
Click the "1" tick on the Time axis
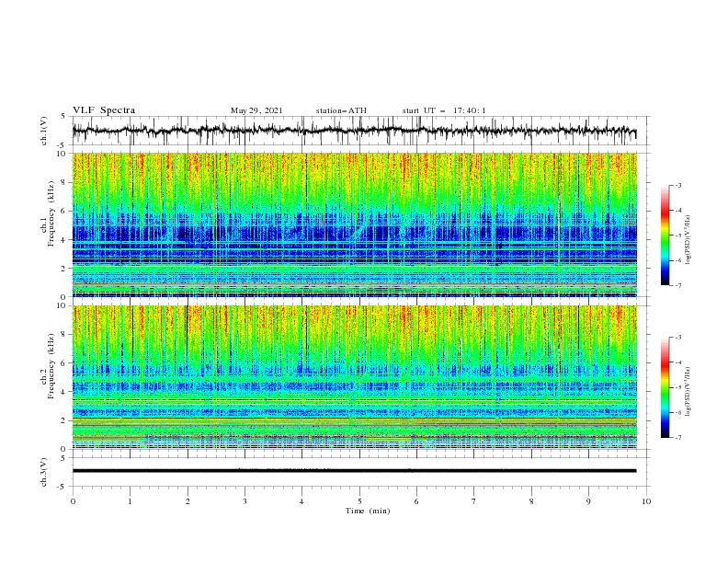[131, 501]
